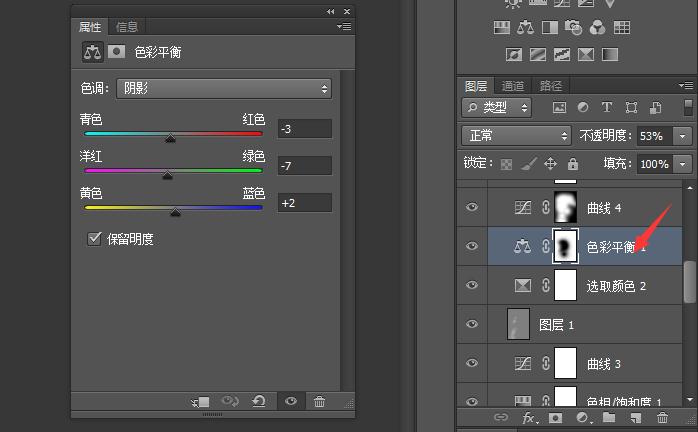Switch to the 图层 tab
The image size is (698, 432).
476,86
